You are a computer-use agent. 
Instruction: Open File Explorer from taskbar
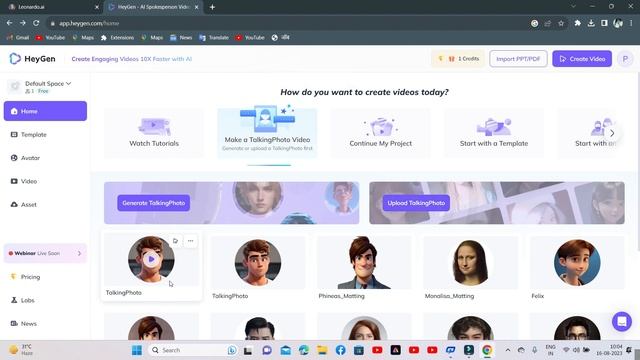pyautogui.click(x=322, y=350)
